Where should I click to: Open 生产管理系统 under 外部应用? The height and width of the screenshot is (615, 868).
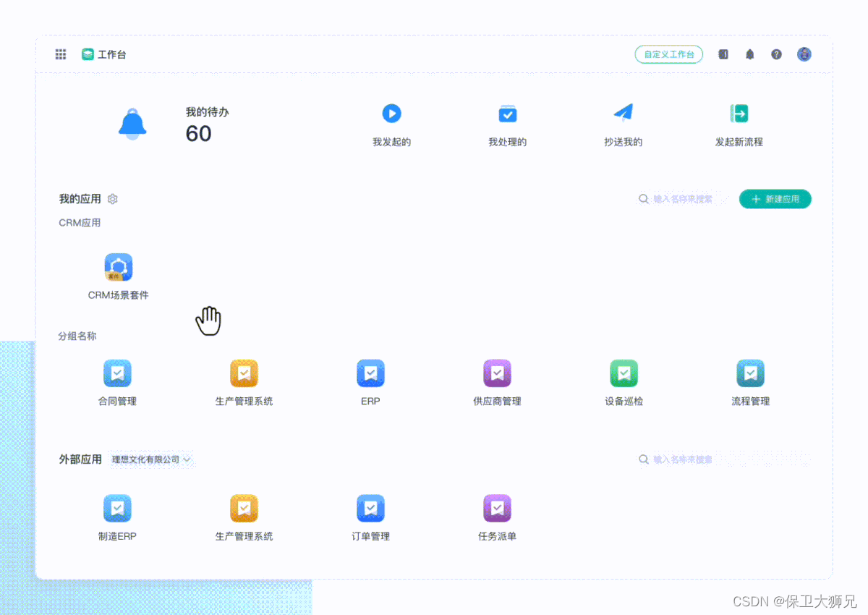(244, 509)
